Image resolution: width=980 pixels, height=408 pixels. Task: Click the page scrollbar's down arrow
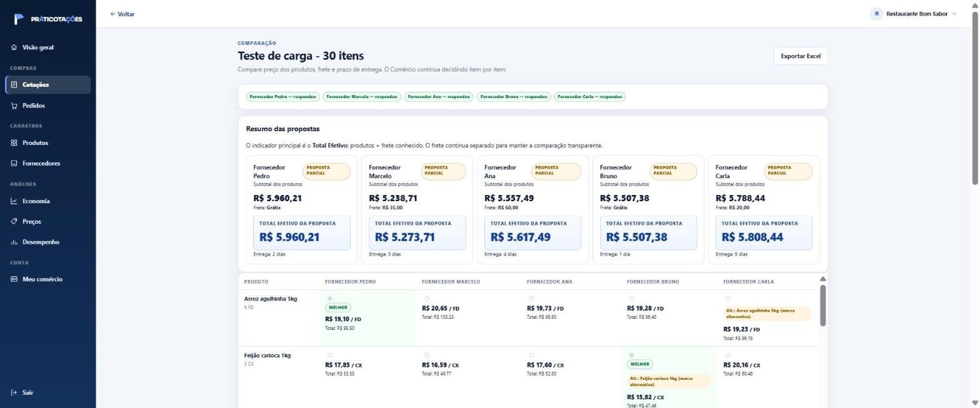click(x=975, y=403)
